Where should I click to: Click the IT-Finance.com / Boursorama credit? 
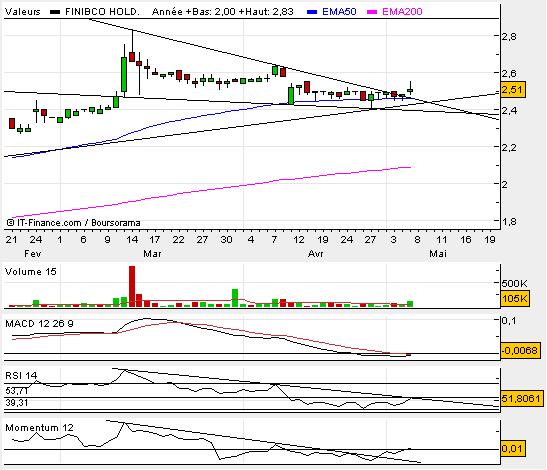tap(73, 223)
